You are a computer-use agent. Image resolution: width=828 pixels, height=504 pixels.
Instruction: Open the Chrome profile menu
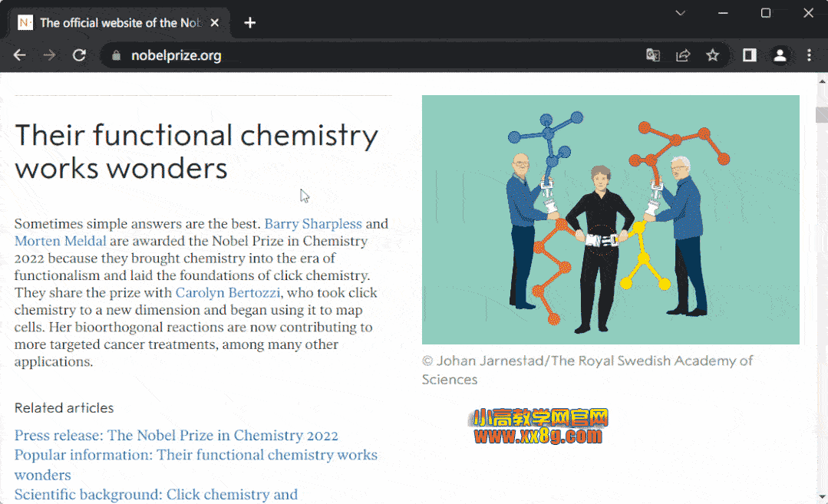[780, 55]
